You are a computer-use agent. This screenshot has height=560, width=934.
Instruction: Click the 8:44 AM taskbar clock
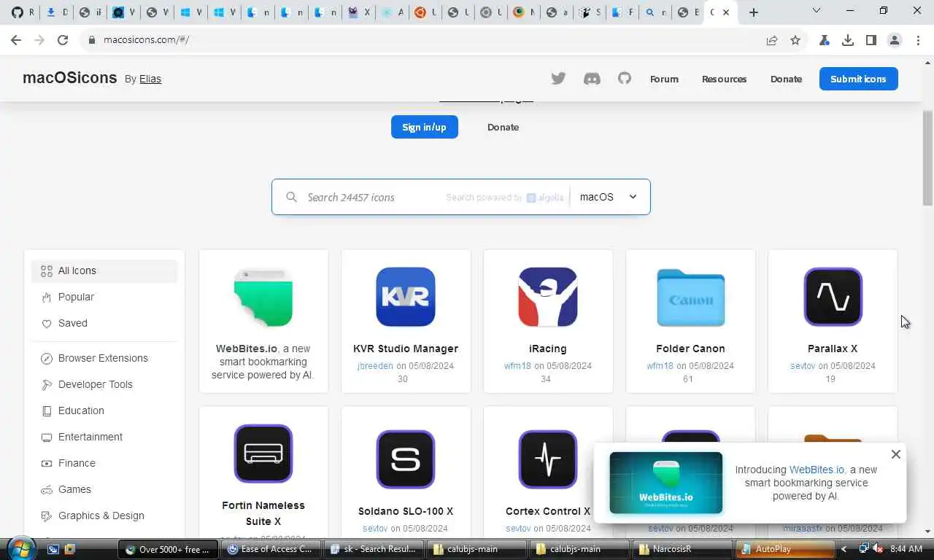point(906,548)
